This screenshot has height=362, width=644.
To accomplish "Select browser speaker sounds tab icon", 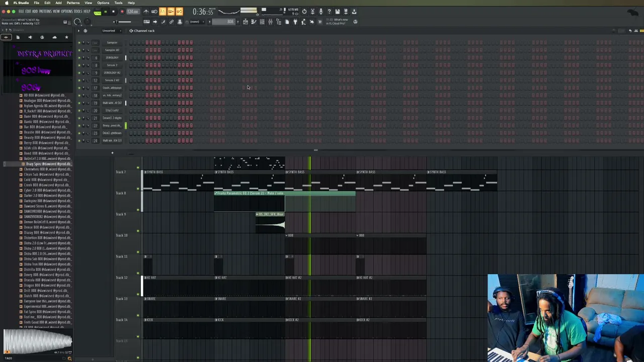I will (x=30, y=37).
